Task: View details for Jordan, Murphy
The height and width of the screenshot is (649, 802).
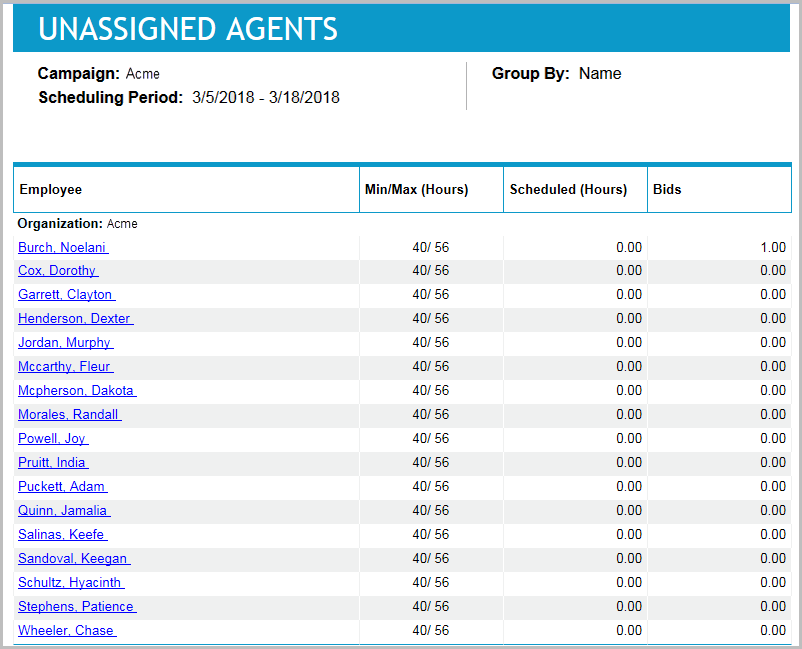Action: (x=64, y=343)
